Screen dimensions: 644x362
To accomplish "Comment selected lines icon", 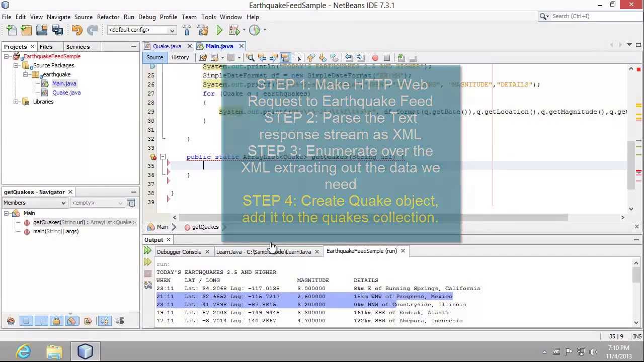I will [401, 58].
